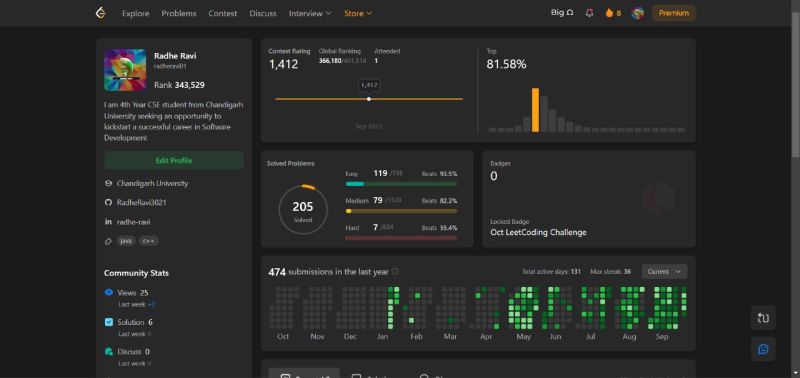This screenshot has height=378, width=800.
Task: Click the profile picture thumbnail
Action: [125, 70]
